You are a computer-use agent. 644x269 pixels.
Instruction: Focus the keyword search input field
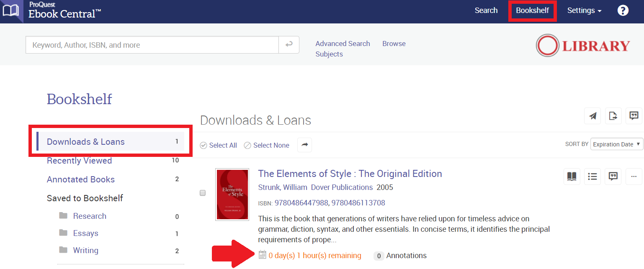tap(152, 45)
